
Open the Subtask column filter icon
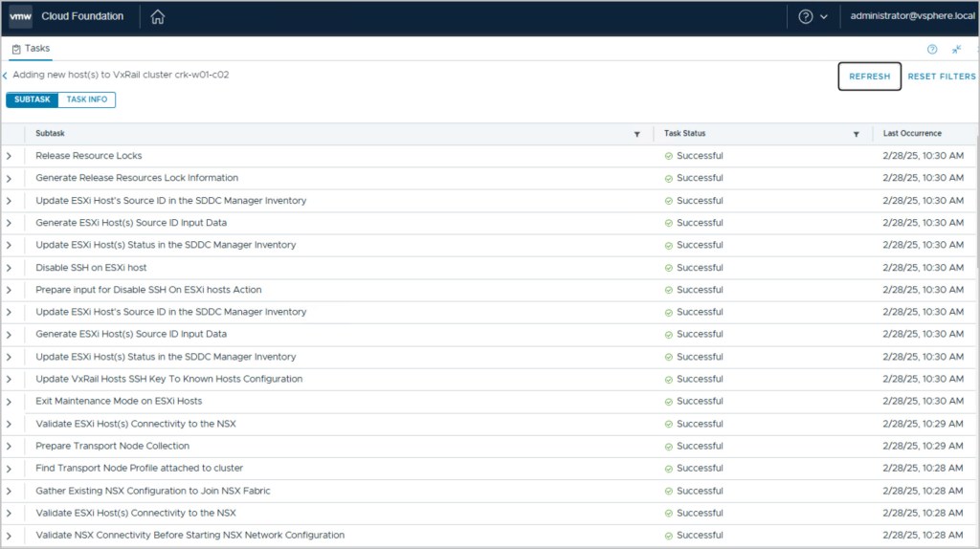(x=637, y=135)
